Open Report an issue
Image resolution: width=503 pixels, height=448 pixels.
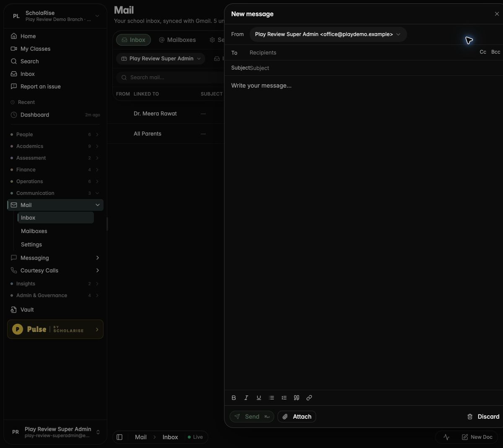(55, 86)
